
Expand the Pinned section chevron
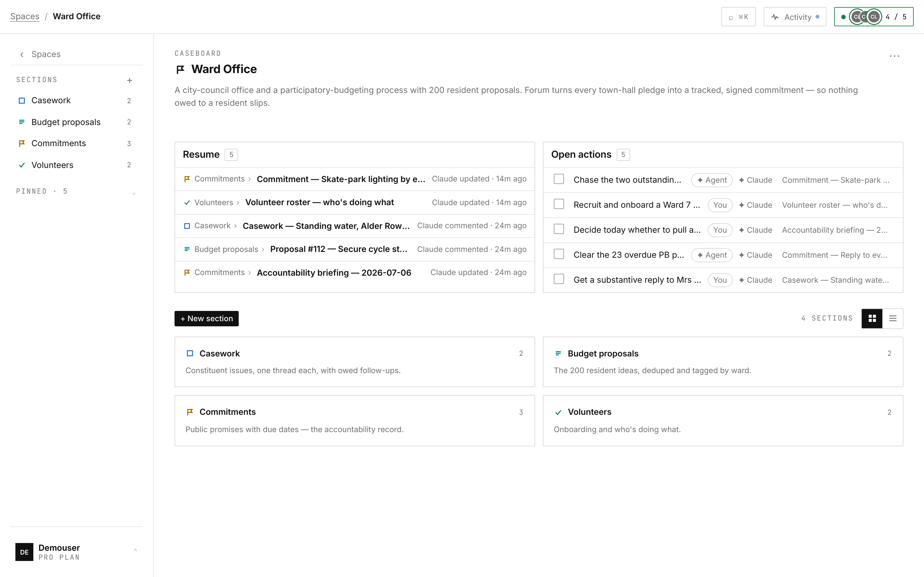(x=134, y=194)
